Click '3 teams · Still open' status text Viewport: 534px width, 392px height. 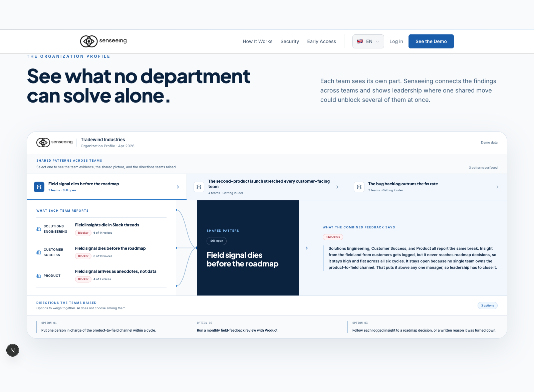(62, 190)
